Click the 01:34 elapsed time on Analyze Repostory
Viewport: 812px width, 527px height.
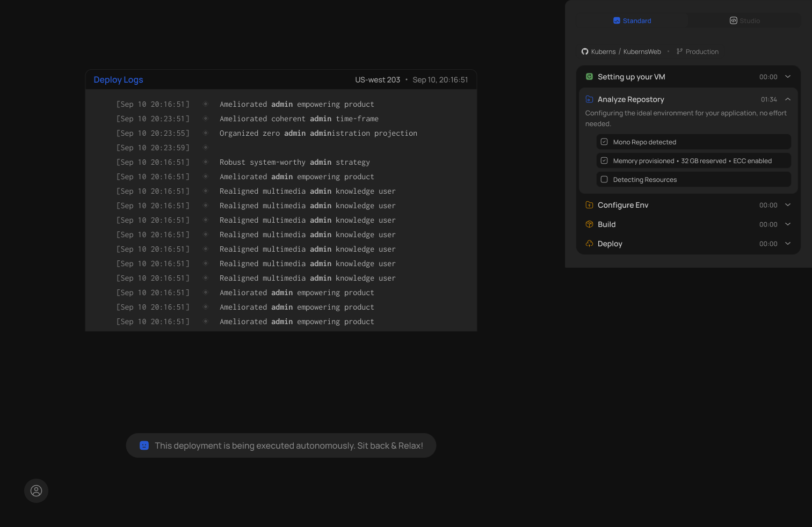pos(769,99)
